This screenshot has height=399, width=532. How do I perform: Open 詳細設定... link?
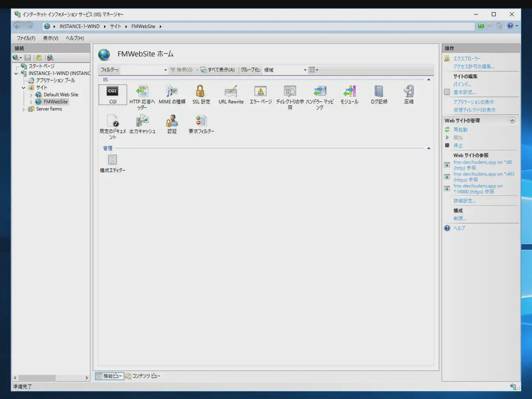click(465, 200)
